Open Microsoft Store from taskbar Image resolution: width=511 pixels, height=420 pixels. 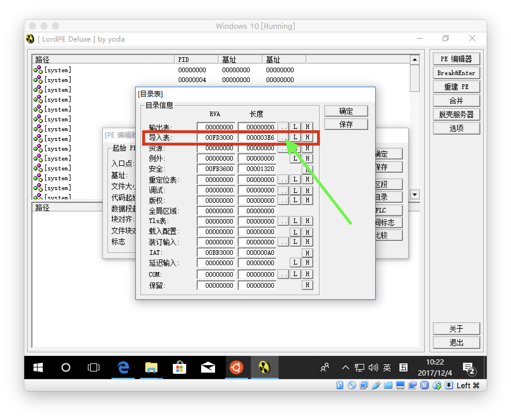[179, 367]
